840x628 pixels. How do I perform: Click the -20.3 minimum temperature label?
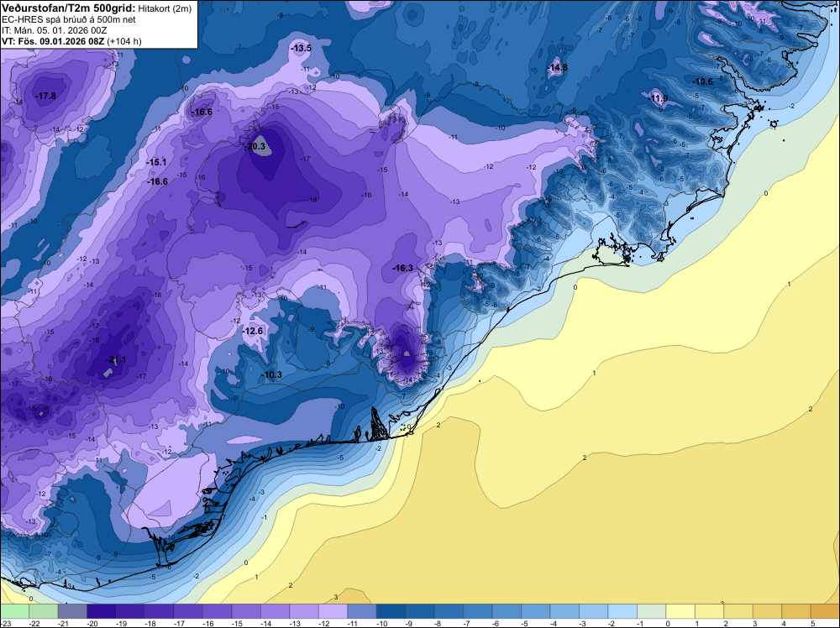click(x=255, y=146)
